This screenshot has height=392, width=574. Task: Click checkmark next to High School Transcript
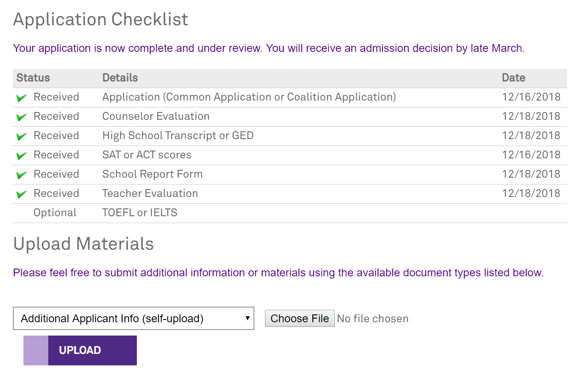21,136
